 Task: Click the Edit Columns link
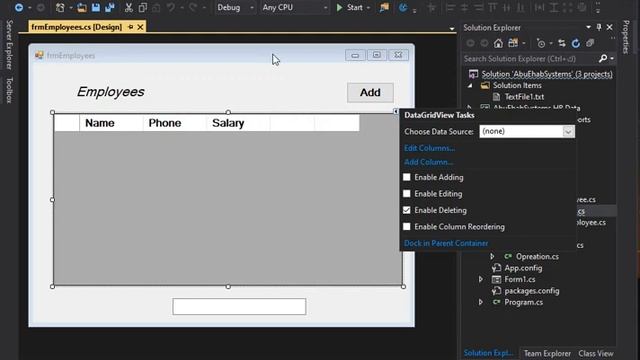[429, 148]
